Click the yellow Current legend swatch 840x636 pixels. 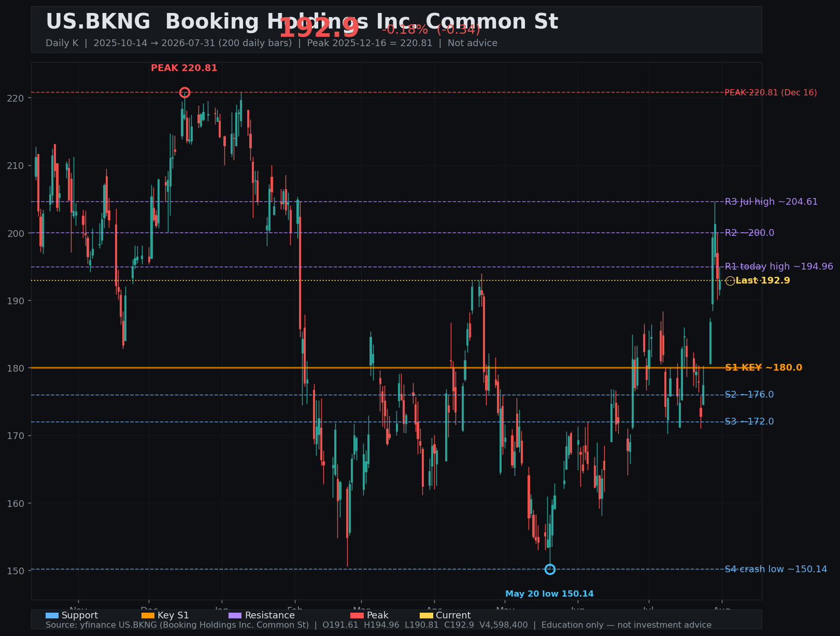pyautogui.click(x=426, y=615)
